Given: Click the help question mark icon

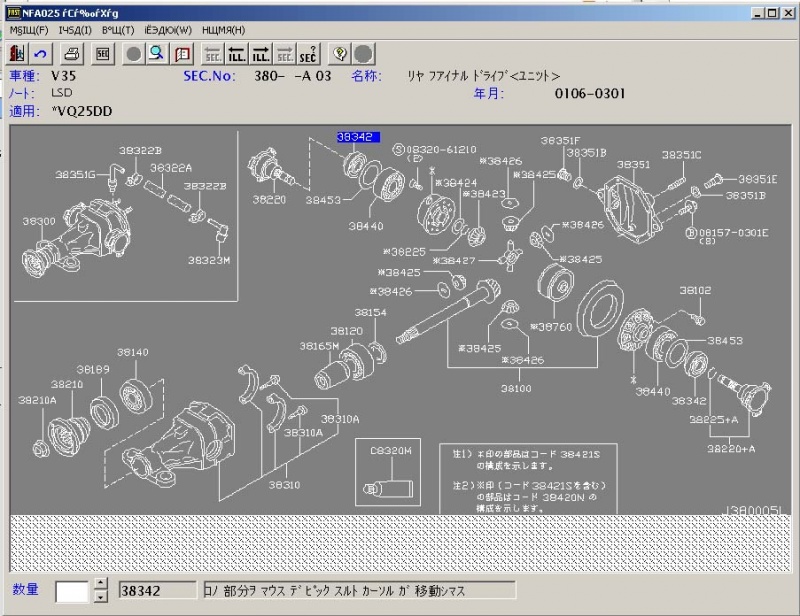Looking at the screenshot, I should coord(341,53).
